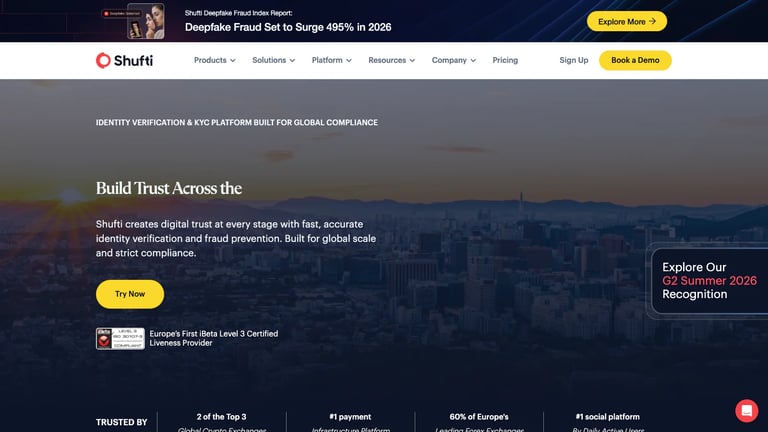The height and width of the screenshot is (432, 768).
Task: Open the Products menu
Action: (215, 60)
